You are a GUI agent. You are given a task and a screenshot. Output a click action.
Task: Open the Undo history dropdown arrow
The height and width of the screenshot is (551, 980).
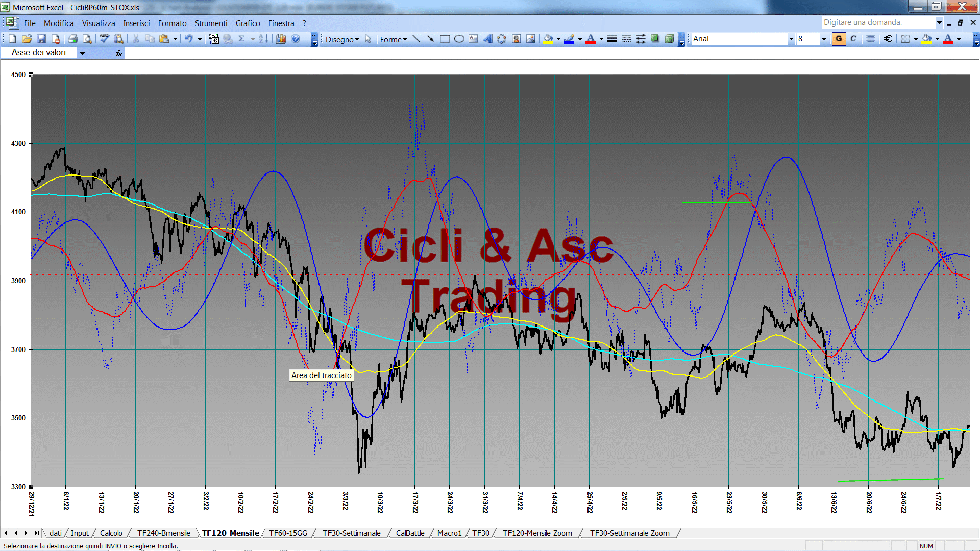click(x=200, y=39)
